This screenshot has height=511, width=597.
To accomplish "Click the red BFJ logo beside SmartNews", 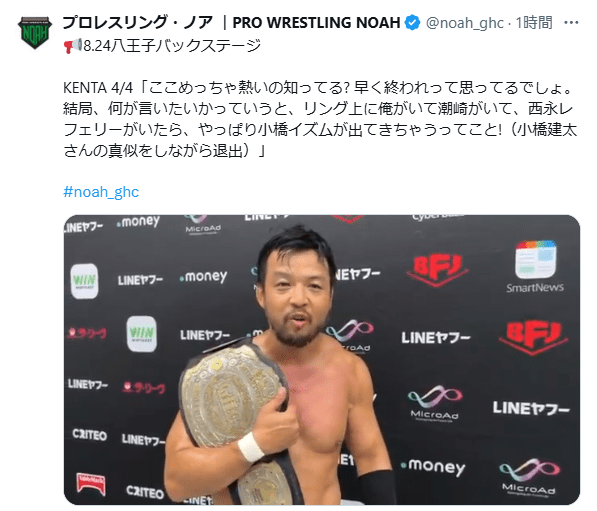I will (438, 269).
